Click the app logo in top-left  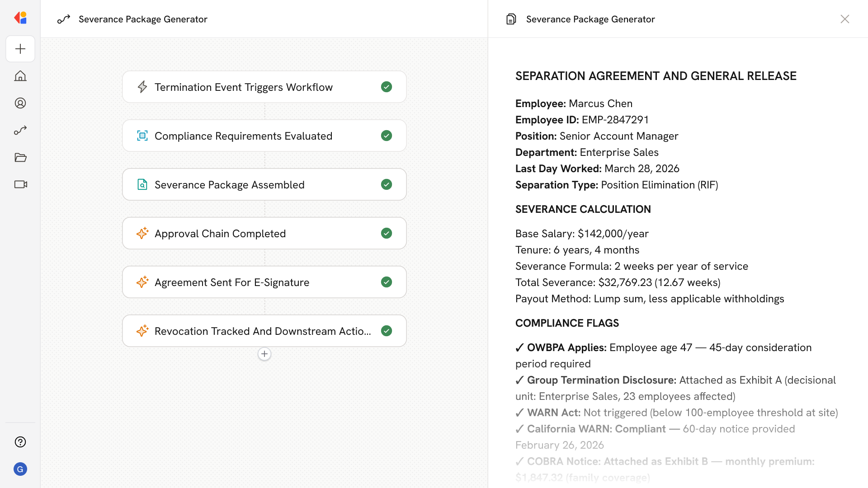[x=20, y=18]
